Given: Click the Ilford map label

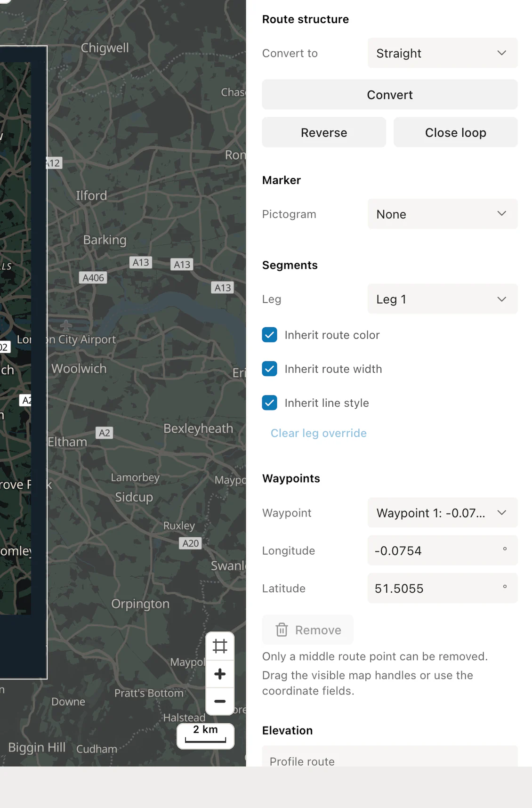Looking at the screenshot, I should coord(91,195).
